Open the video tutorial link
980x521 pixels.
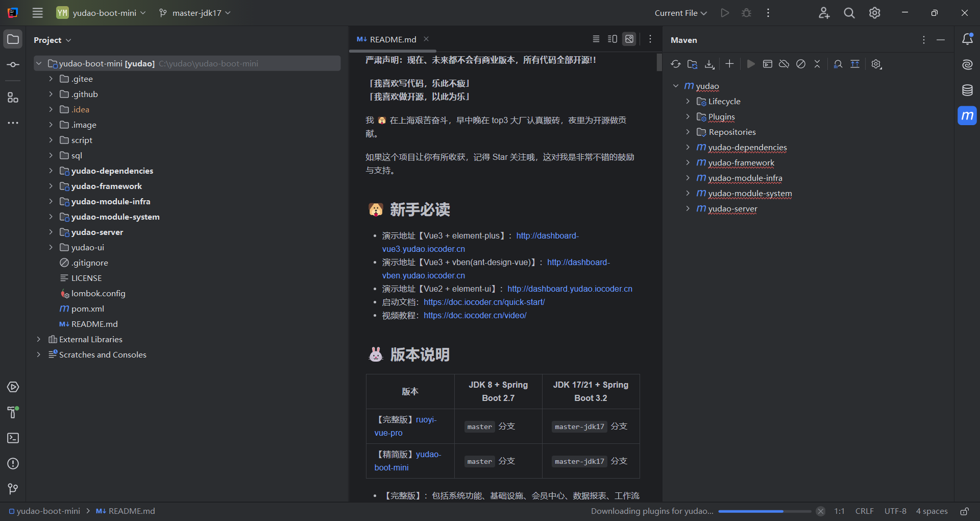pyautogui.click(x=475, y=316)
